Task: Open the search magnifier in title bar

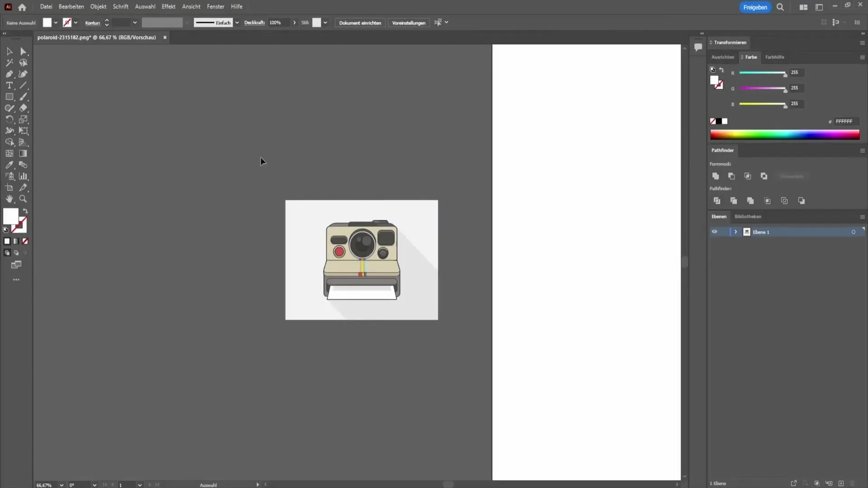Action: pos(780,7)
